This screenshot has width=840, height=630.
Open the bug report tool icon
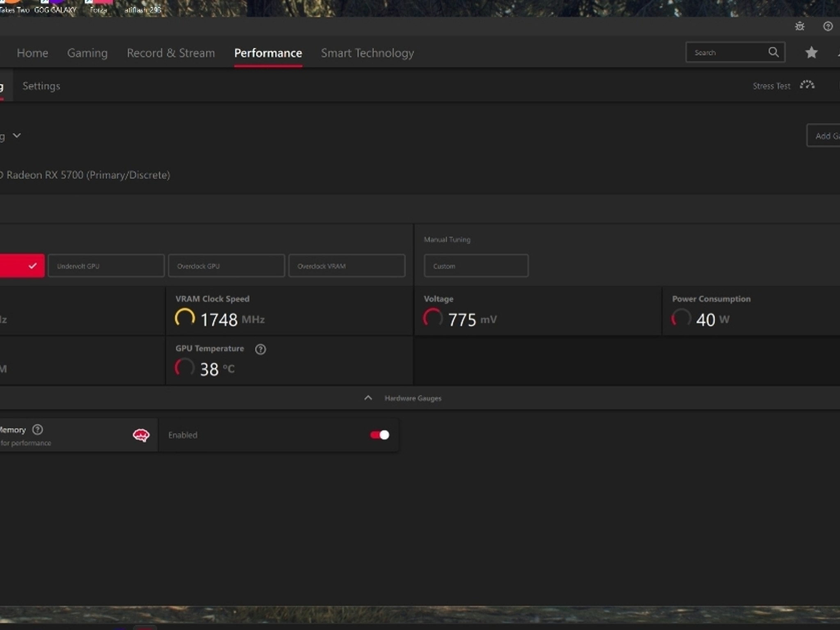[799, 27]
